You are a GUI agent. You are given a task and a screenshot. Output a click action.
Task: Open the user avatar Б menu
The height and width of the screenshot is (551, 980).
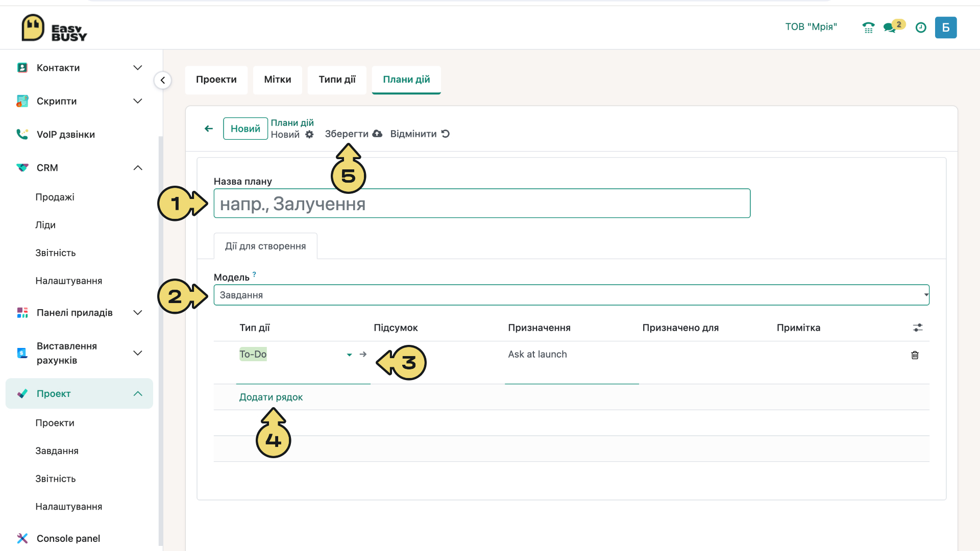pos(946,28)
